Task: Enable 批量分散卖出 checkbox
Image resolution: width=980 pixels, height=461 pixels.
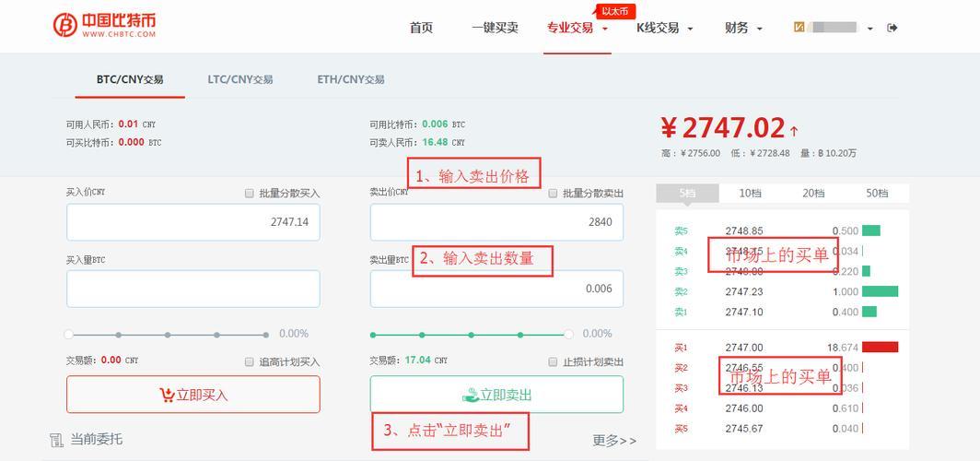Action: (x=553, y=194)
